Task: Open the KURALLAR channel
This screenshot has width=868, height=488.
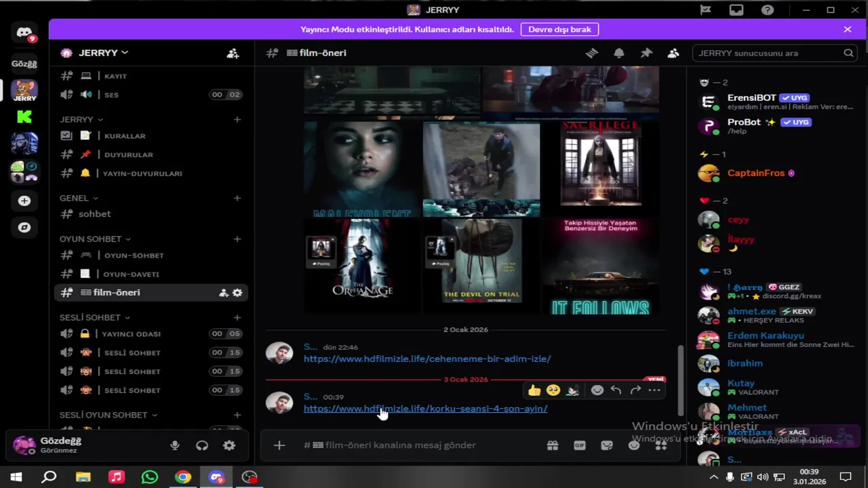Action: point(151,136)
